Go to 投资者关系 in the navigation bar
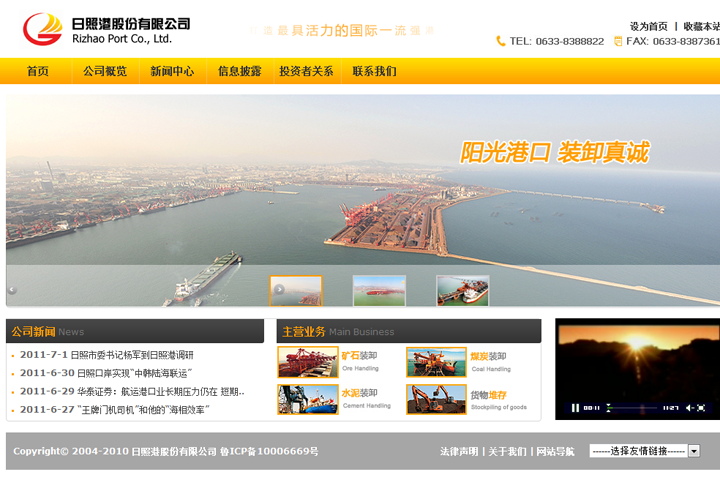Screen dimensions: 720x480 tap(306, 71)
